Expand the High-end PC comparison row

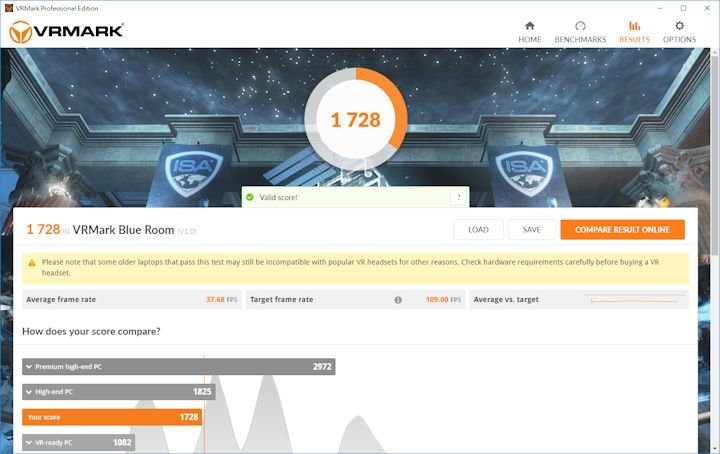(x=118, y=392)
